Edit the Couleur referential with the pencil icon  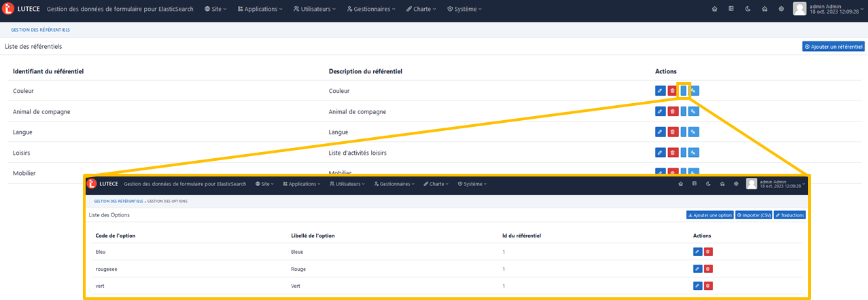click(x=660, y=91)
